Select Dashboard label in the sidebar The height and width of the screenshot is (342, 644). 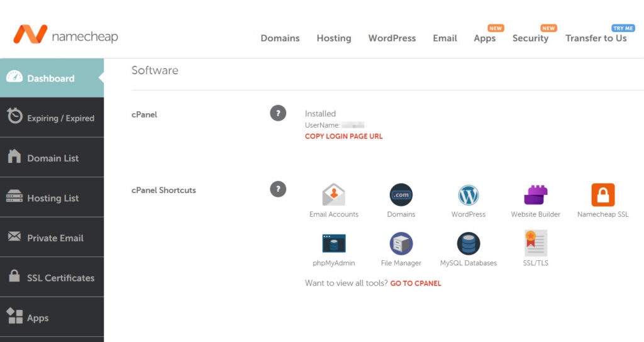(51, 79)
